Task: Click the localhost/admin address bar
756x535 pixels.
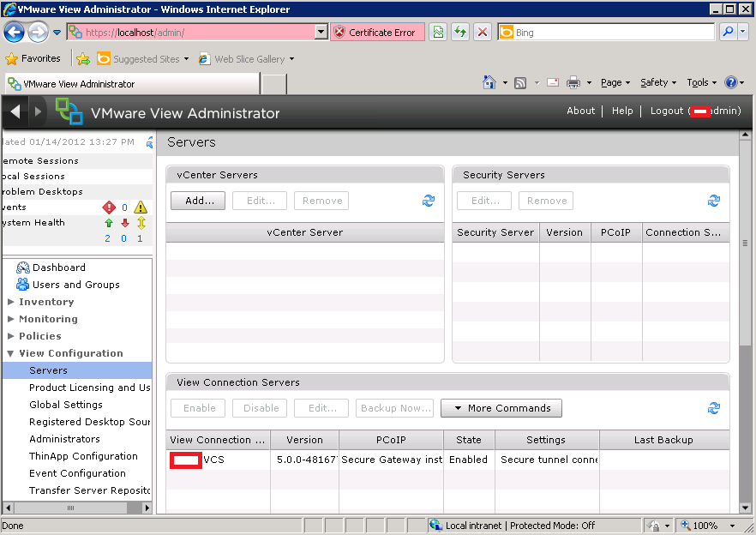Action: tap(191, 33)
